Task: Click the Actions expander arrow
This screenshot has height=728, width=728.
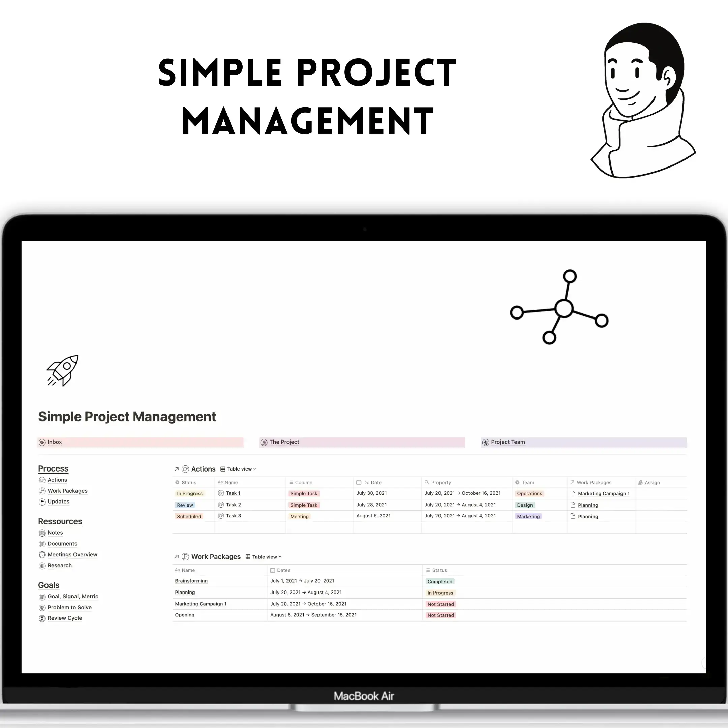Action: [175, 469]
